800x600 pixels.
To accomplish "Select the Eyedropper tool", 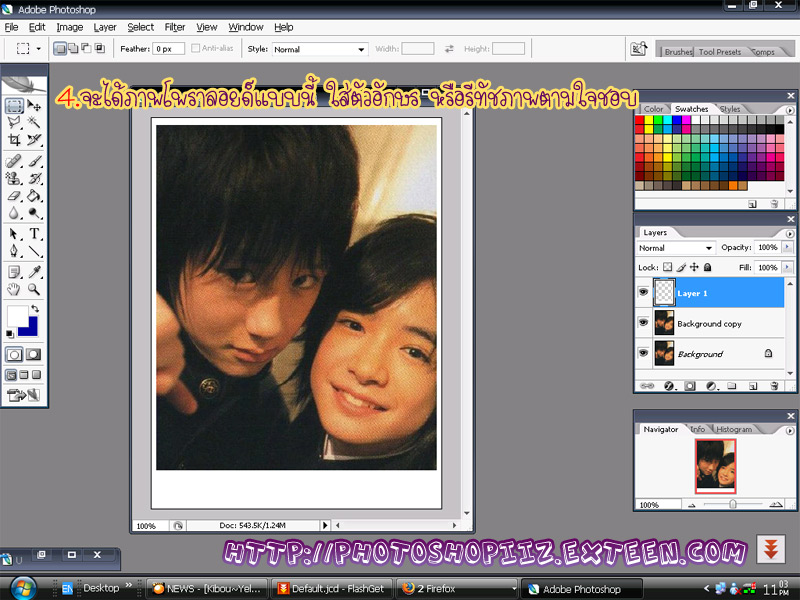I will [x=34, y=272].
